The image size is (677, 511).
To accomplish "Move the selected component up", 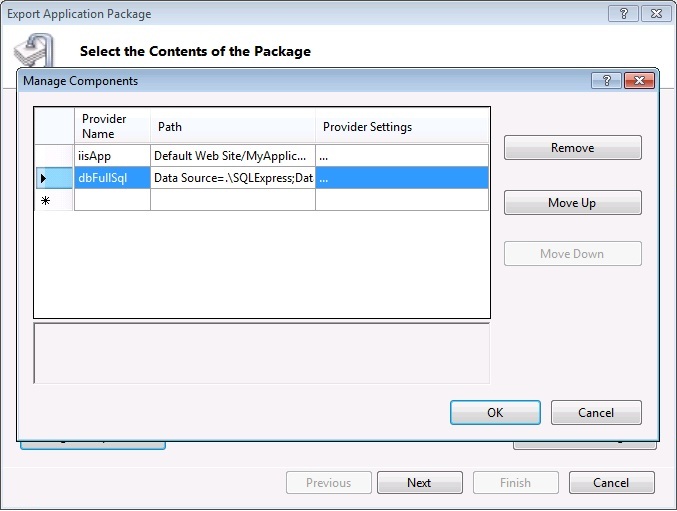I will 573,202.
